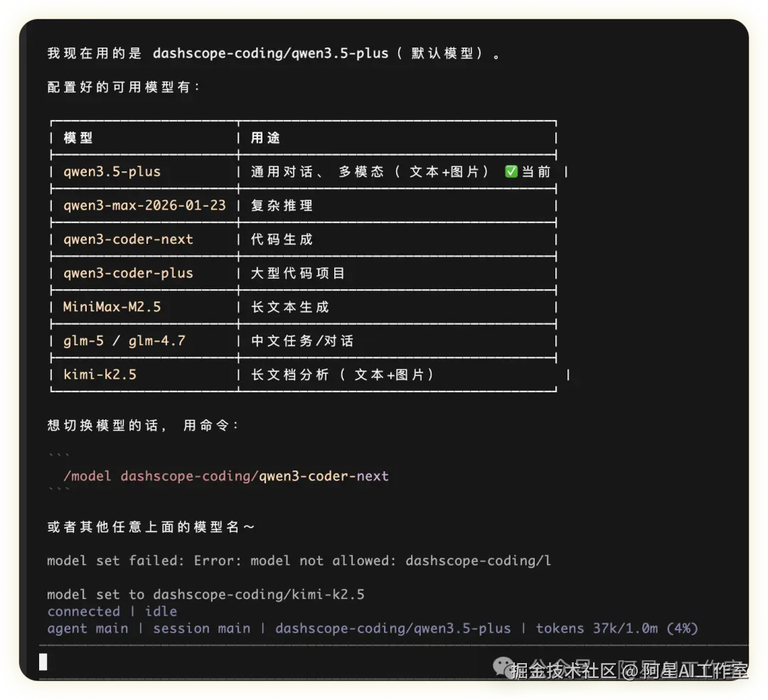Click the 模型 table header
This screenshot has height=700, width=768.
[x=78, y=138]
